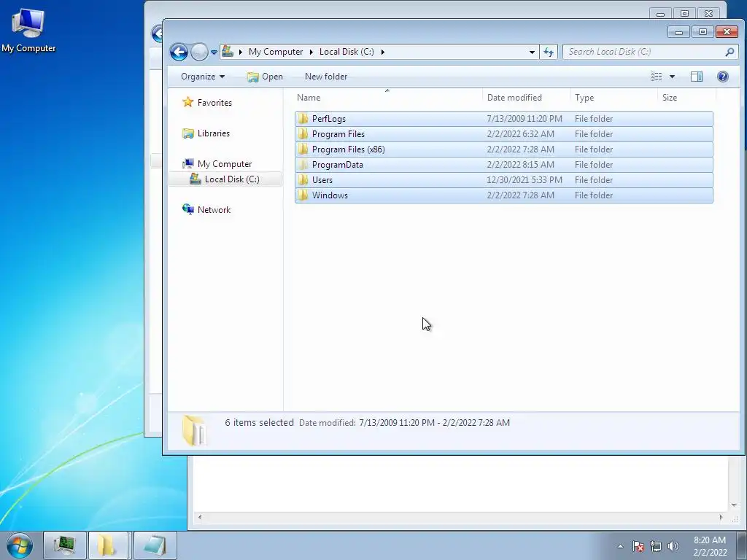Image resolution: width=747 pixels, height=560 pixels.
Task: Click the left scroll arrow in background window
Action: pos(200,517)
